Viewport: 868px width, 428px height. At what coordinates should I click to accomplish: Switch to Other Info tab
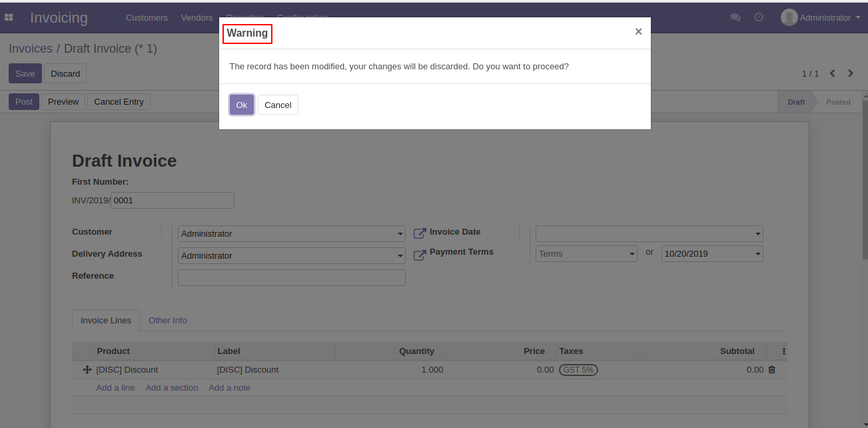(x=168, y=321)
